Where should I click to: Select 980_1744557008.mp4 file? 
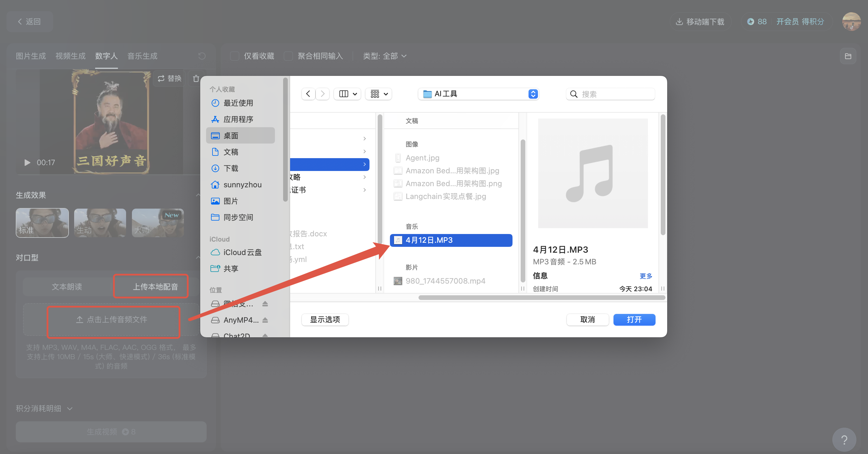(451, 281)
